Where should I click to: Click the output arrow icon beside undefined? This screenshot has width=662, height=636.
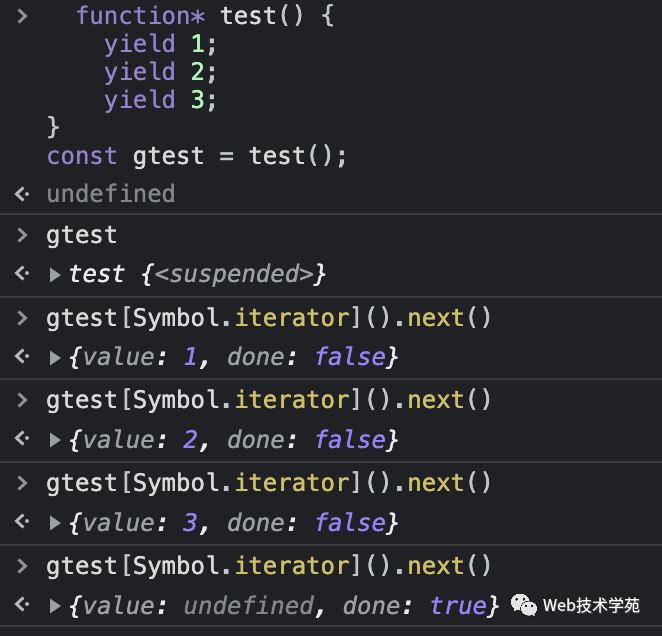(x=22, y=194)
